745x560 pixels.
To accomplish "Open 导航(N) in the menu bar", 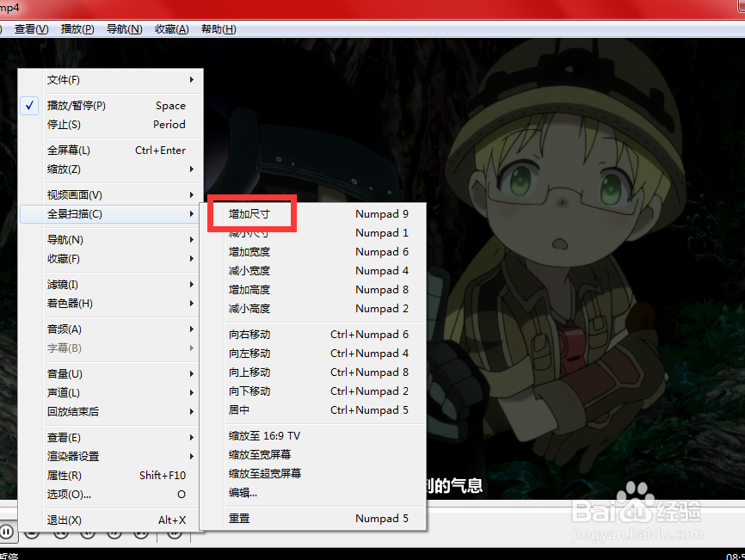I will pyautogui.click(x=124, y=29).
